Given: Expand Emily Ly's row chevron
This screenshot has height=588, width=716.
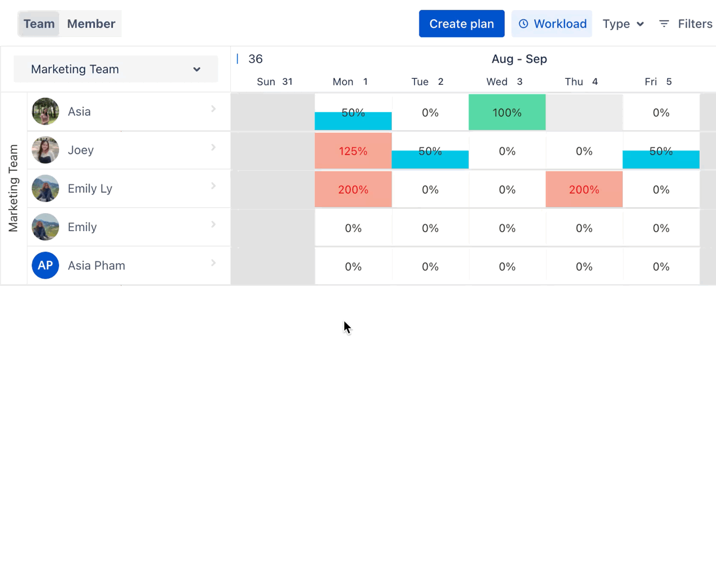Looking at the screenshot, I should 214,186.
